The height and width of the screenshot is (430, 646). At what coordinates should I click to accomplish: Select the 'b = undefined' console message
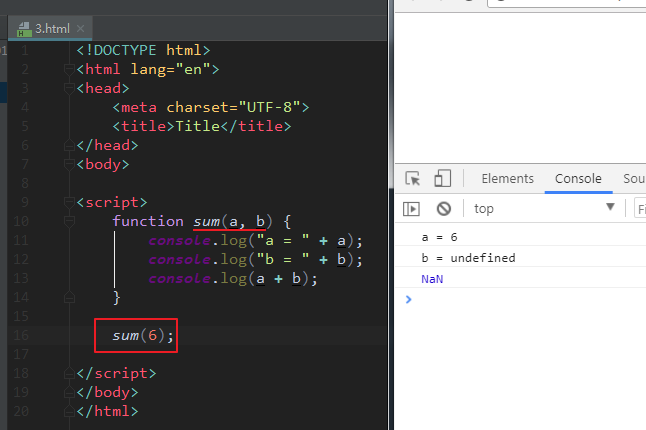coord(468,258)
